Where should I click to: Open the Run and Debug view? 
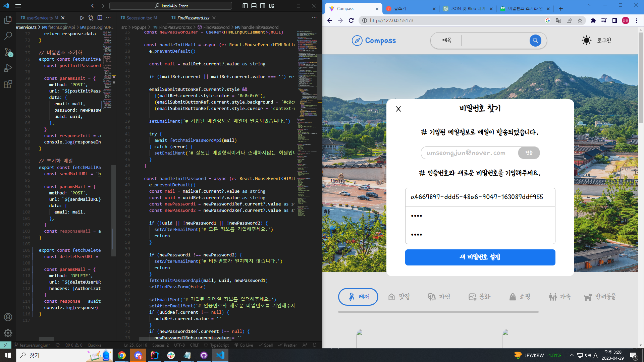click(8, 68)
